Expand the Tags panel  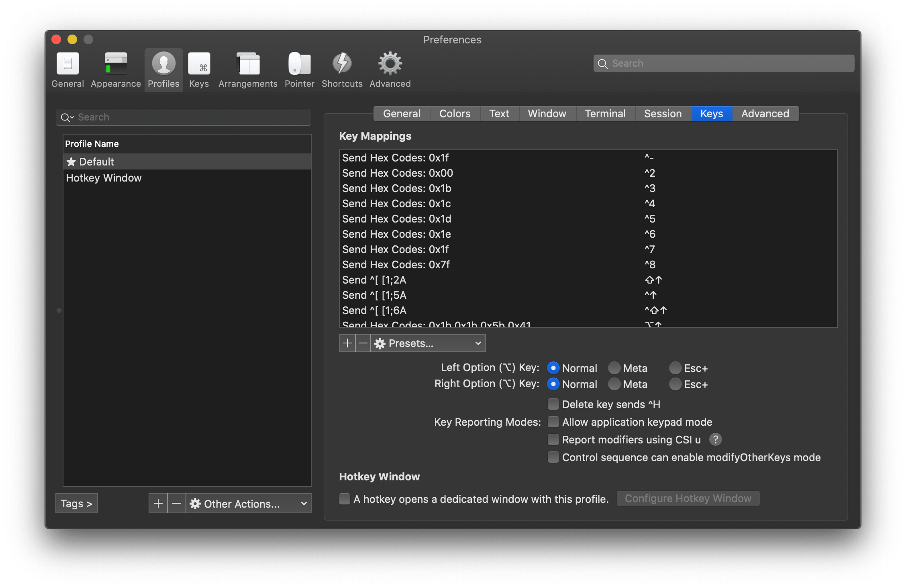[76, 504]
